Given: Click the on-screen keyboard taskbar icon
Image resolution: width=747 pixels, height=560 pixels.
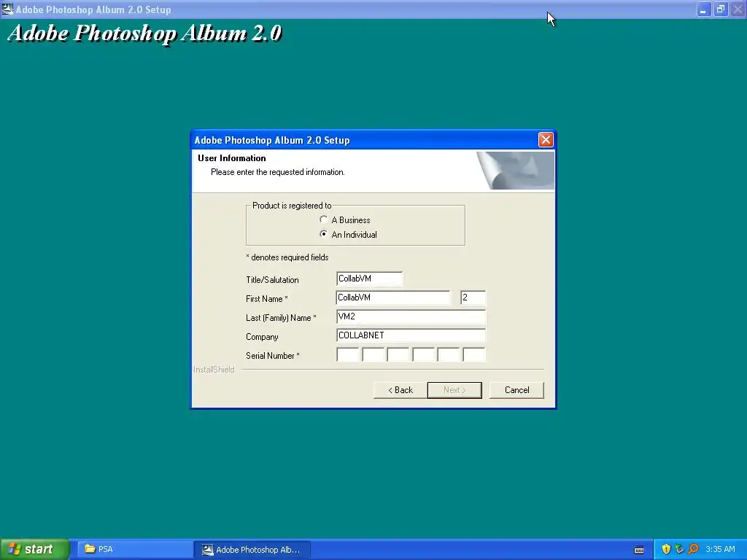Looking at the screenshot, I should point(639,550).
